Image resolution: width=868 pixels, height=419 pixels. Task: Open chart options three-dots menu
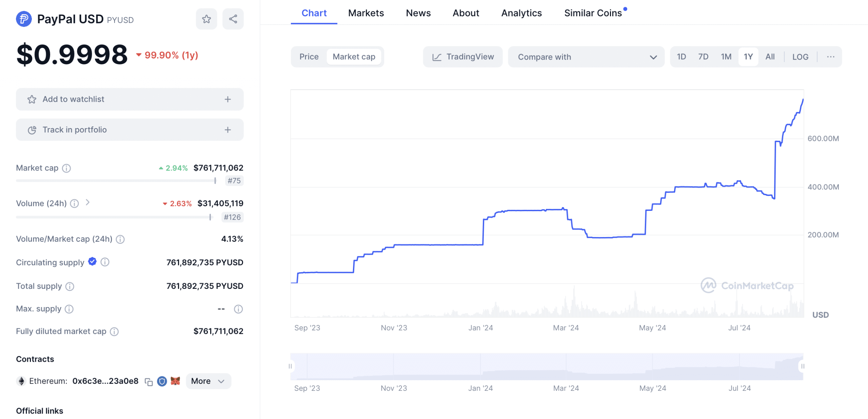click(830, 57)
